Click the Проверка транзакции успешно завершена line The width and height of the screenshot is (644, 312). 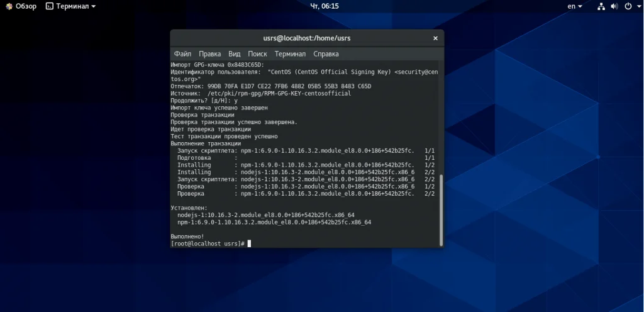click(234, 122)
